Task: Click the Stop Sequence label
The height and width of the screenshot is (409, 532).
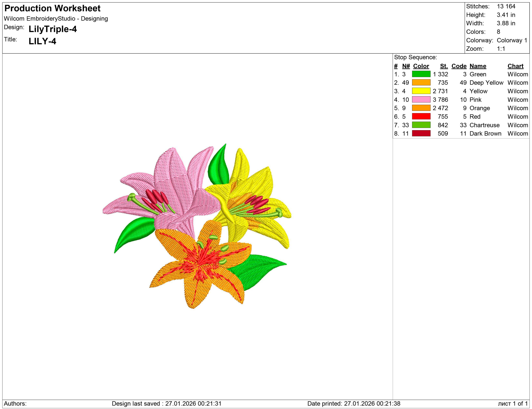Action: (x=415, y=58)
